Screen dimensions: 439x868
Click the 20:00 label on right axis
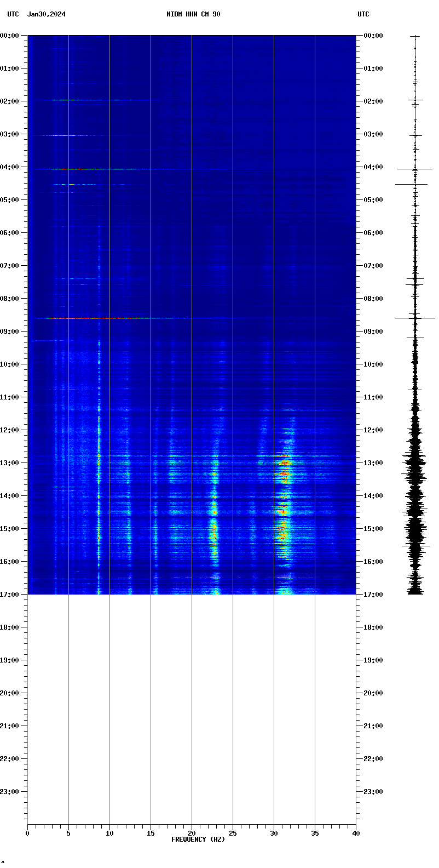(x=373, y=693)
